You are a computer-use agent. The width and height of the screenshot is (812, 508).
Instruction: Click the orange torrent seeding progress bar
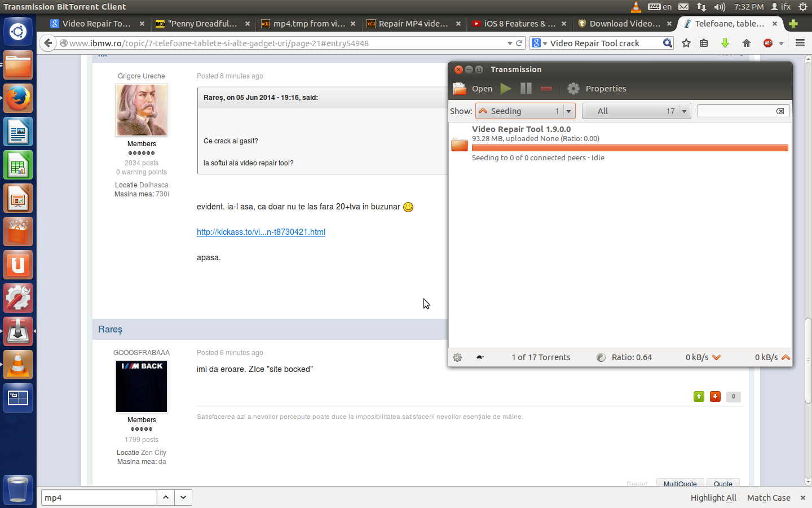630,148
